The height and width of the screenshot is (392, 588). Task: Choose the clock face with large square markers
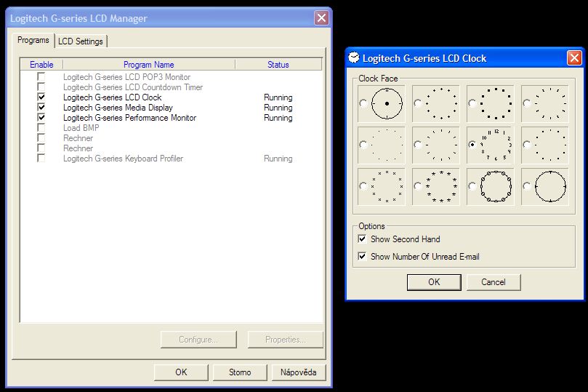click(x=472, y=104)
